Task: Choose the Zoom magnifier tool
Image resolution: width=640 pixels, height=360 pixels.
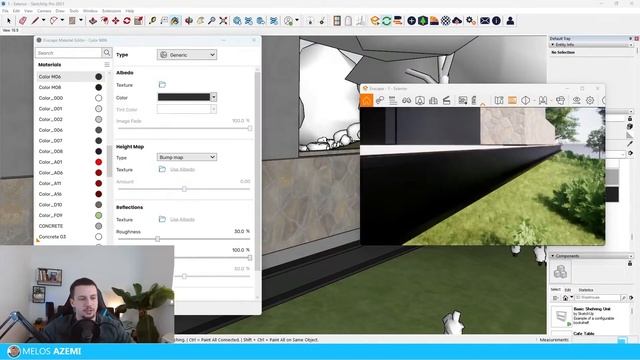Action: (211, 20)
